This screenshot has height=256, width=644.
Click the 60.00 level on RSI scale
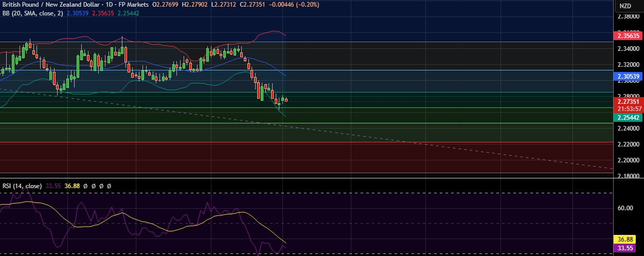[x=626, y=208]
